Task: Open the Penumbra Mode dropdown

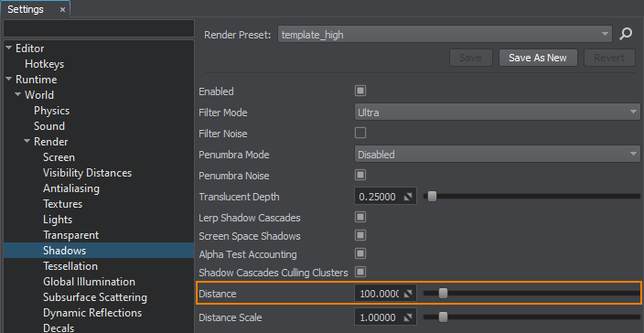Action: 497,155
